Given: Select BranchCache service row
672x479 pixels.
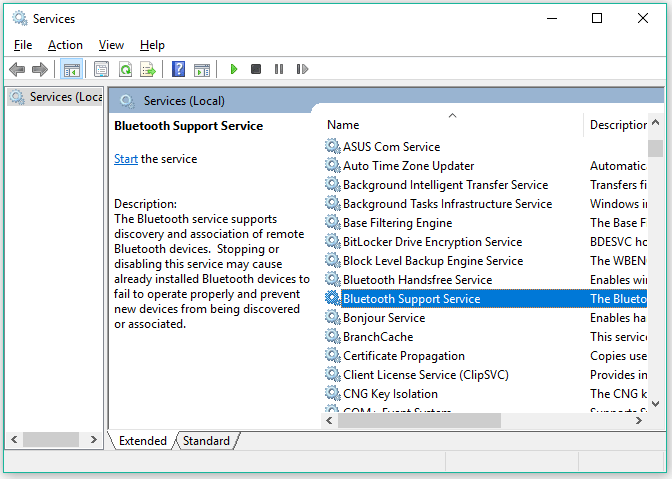Looking at the screenshot, I should click(x=485, y=337).
